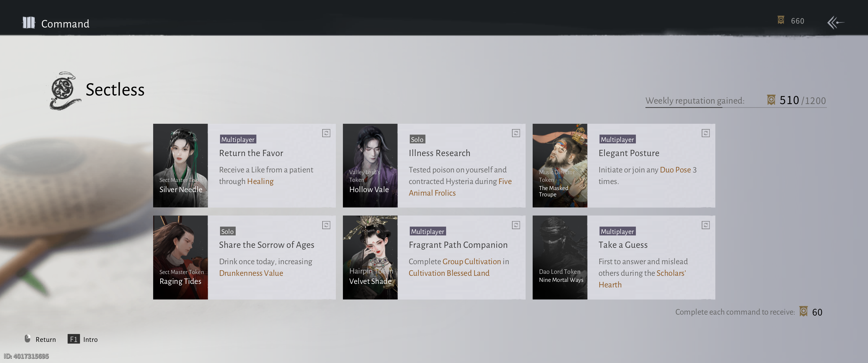
Task: Select Raging Tides sect master portrait
Action: 180,257
